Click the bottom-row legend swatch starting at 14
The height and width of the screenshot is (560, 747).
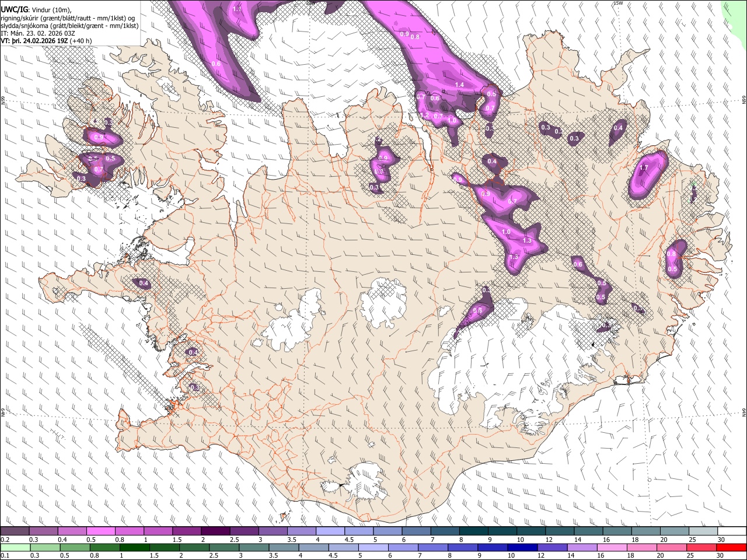point(582,547)
